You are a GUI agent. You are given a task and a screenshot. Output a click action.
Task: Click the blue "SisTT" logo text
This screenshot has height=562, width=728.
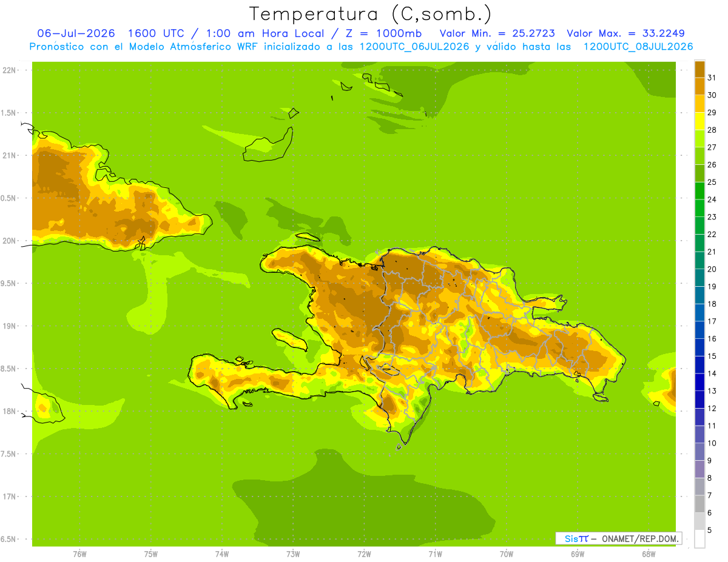pos(576,538)
